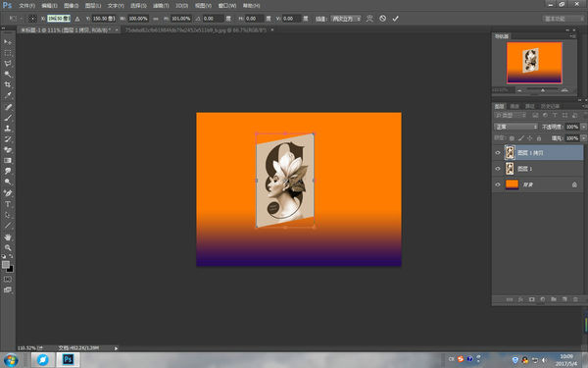
Task: Toggle Quick Mask mode icon
Action: pos(8,280)
